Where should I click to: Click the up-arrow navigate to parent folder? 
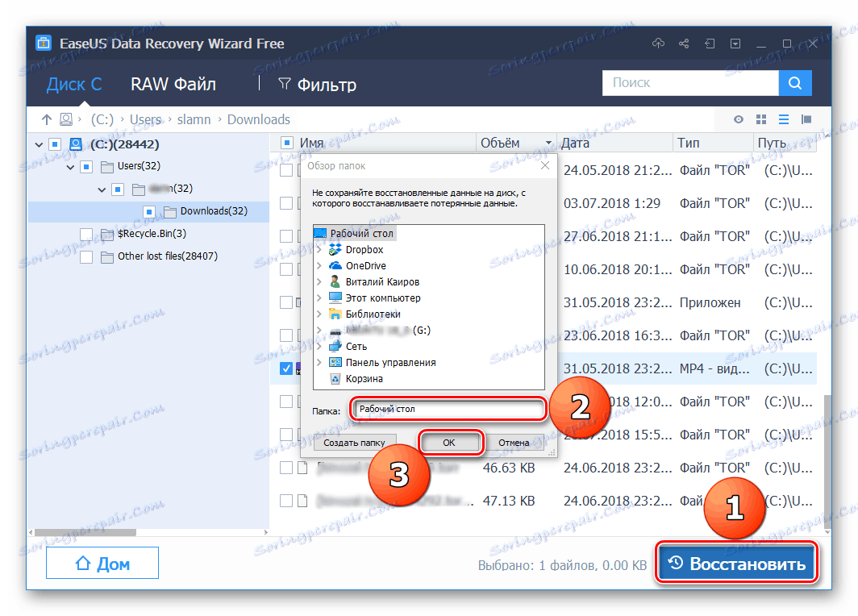[47, 119]
